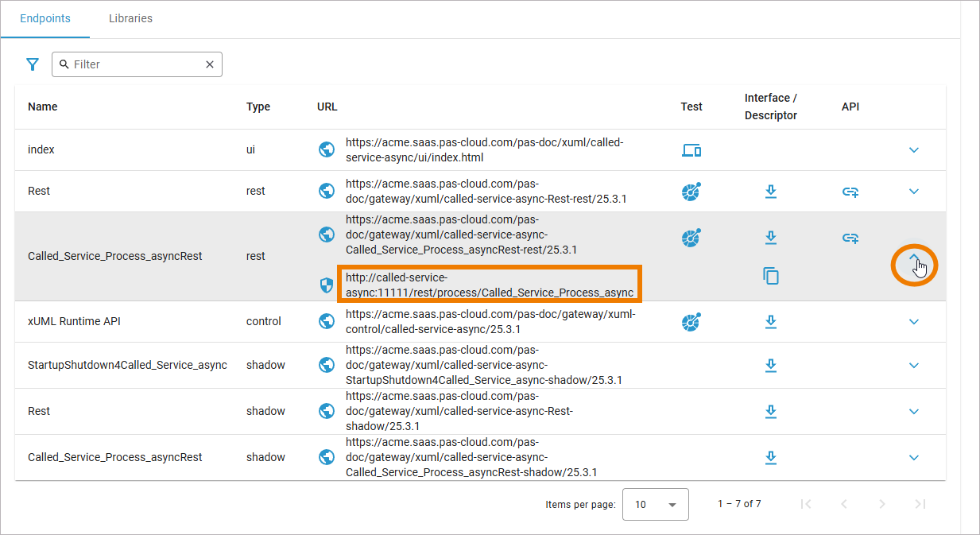Open Swagger test for Rest rest endpoint
This screenshot has width=980, height=535.
691,192
